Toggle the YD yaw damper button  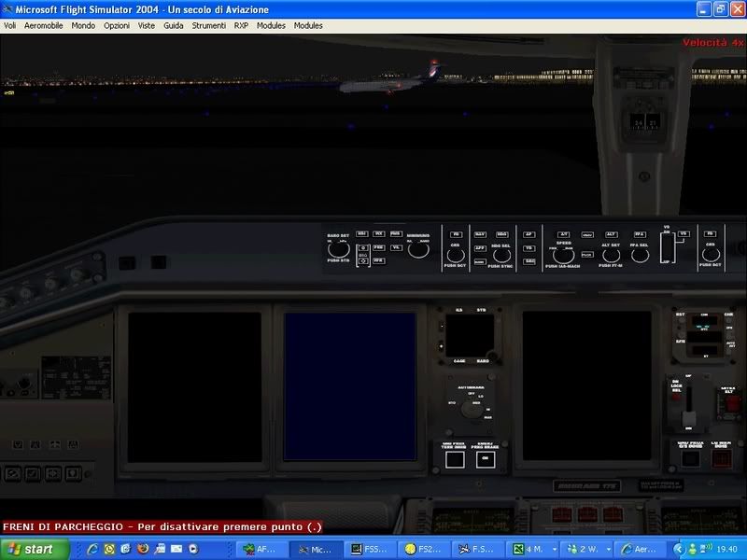click(529, 248)
